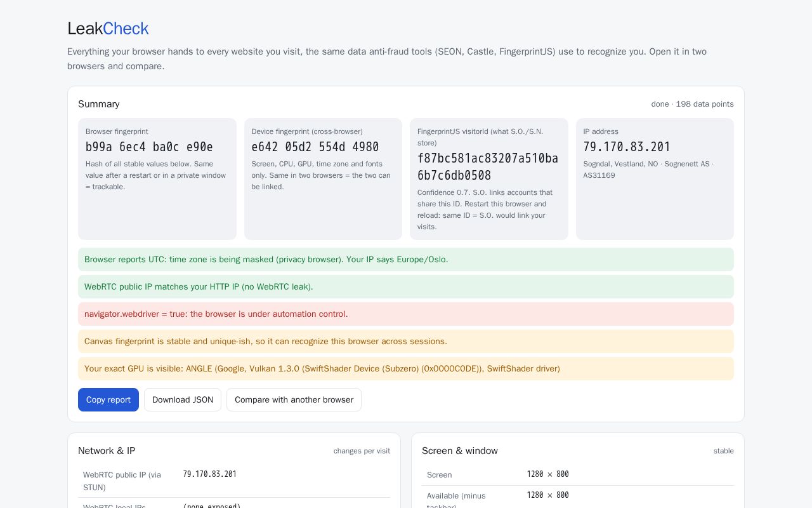This screenshot has width=812, height=508.
Task: Click the time zone masked notice
Action: pyautogui.click(x=406, y=259)
